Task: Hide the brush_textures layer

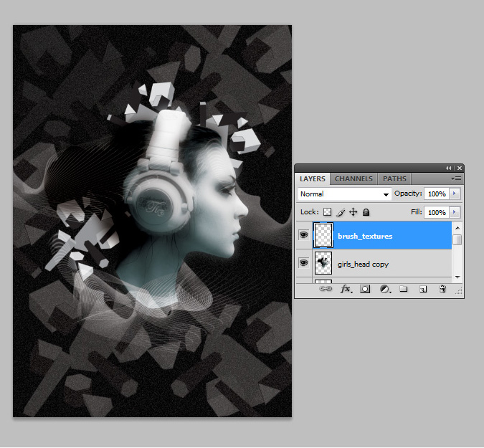Action: tap(303, 236)
